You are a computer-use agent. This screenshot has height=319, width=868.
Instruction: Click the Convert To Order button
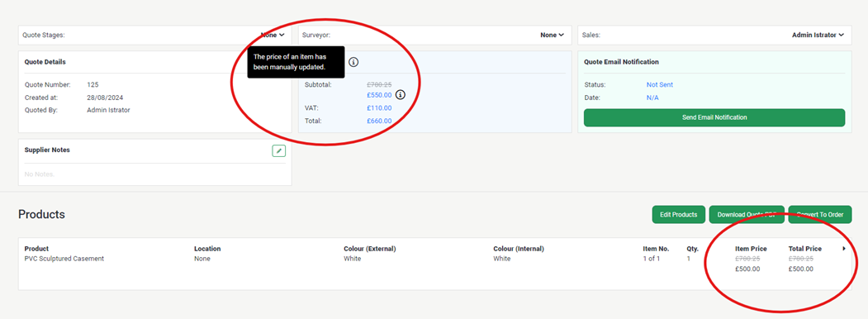(820, 214)
